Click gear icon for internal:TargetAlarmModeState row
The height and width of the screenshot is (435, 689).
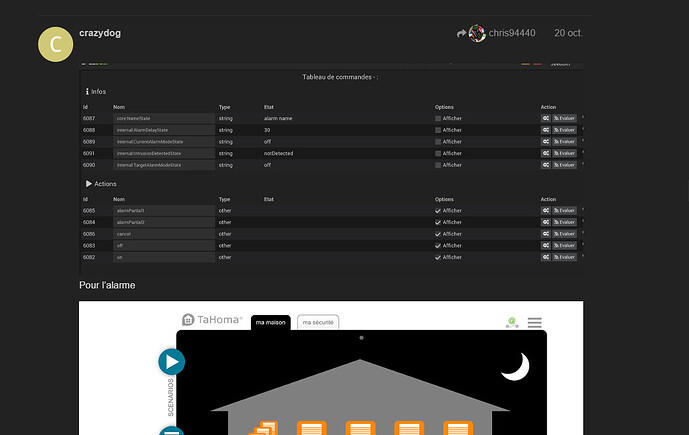pyautogui.click(x=545, y=165)
